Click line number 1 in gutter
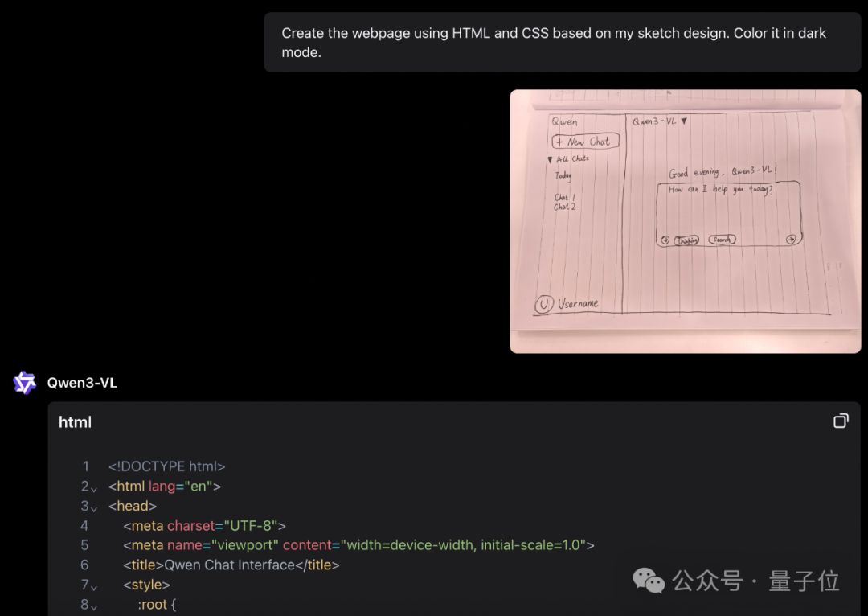The height and width of the screenshot is (616, 868). (x=85, y=466)
